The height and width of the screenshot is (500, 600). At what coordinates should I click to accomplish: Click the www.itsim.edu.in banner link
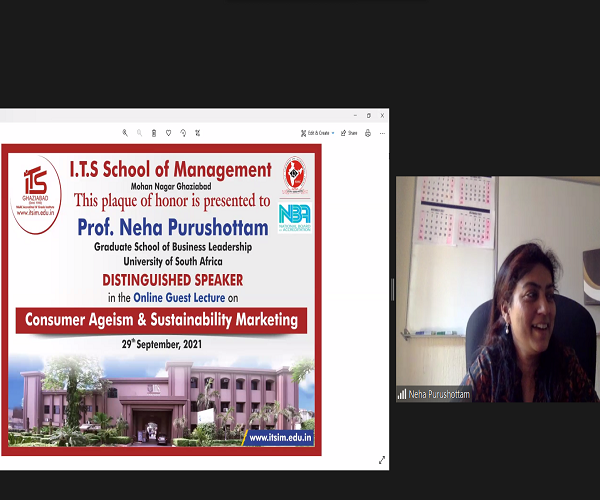pyautogui.click(x=280, y=438)
